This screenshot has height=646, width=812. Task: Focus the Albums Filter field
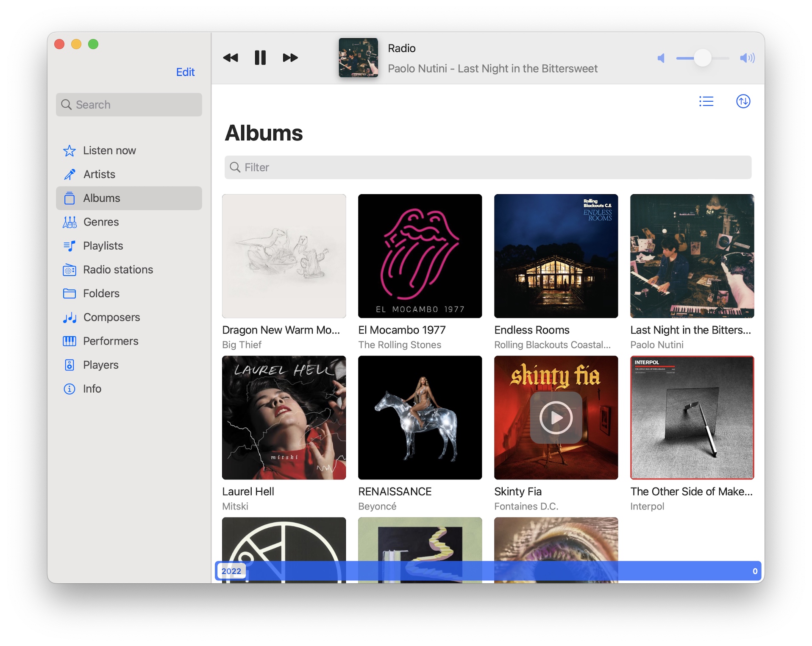point(488,167)
